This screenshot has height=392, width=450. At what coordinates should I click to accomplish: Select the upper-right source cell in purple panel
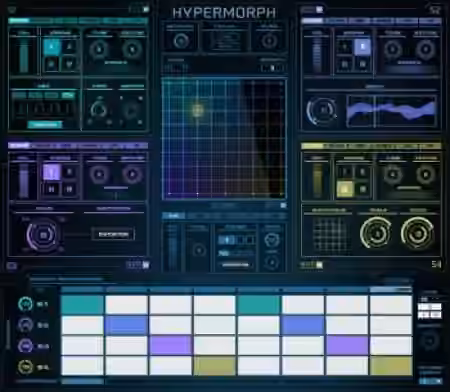[69, 172]
